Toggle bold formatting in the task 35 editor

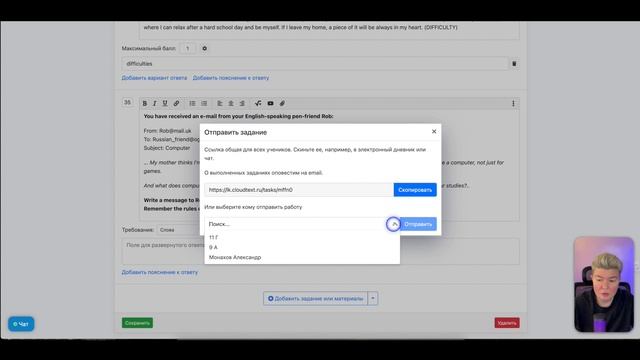(x=144, y=104)
